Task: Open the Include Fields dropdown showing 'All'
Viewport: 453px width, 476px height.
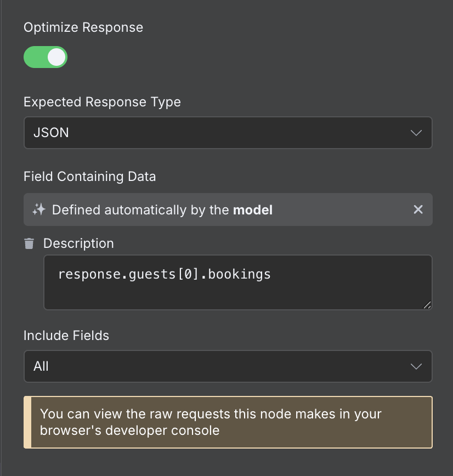Action: coord(228,366)
